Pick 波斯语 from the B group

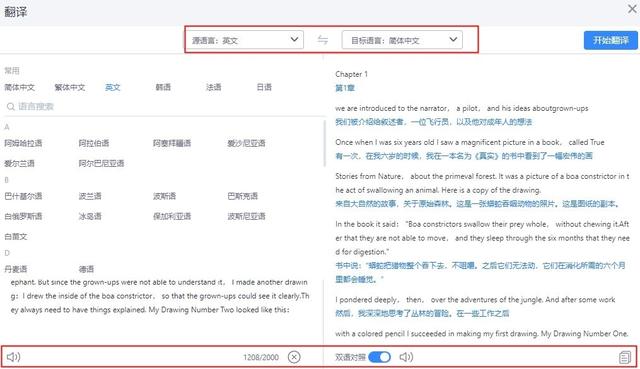pos(164,196)
